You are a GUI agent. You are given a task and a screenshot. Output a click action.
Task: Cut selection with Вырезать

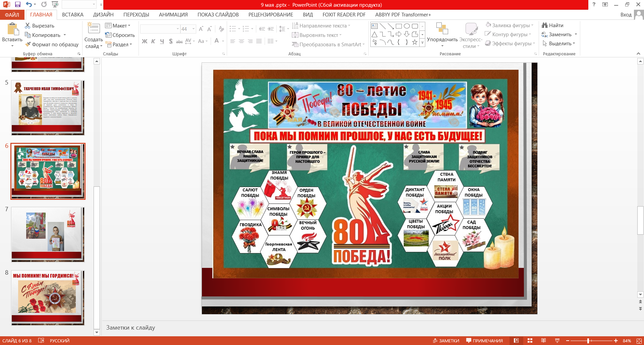[40, 26]
